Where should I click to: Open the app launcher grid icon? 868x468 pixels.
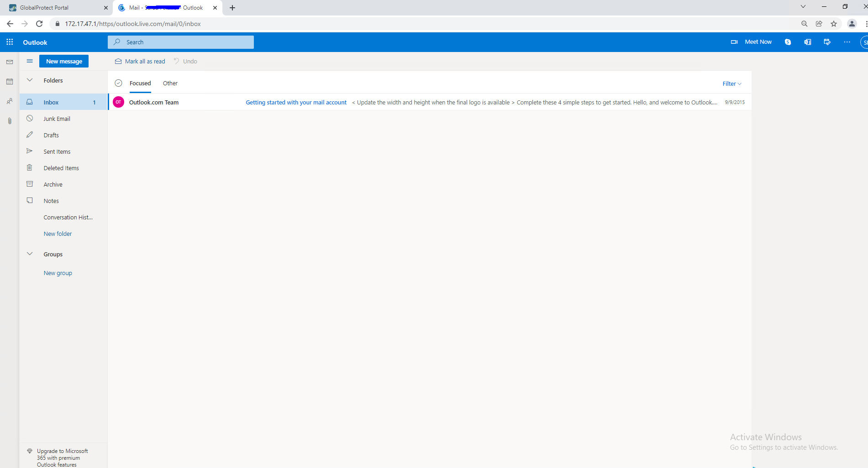[x=9, y=42]
